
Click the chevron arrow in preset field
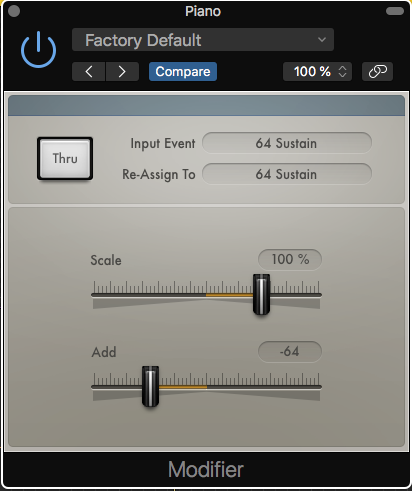[x=322, y=40]
